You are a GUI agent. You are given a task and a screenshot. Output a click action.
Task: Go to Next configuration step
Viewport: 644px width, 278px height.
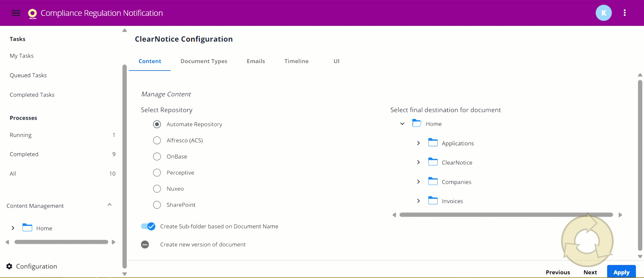click(590, 272)
